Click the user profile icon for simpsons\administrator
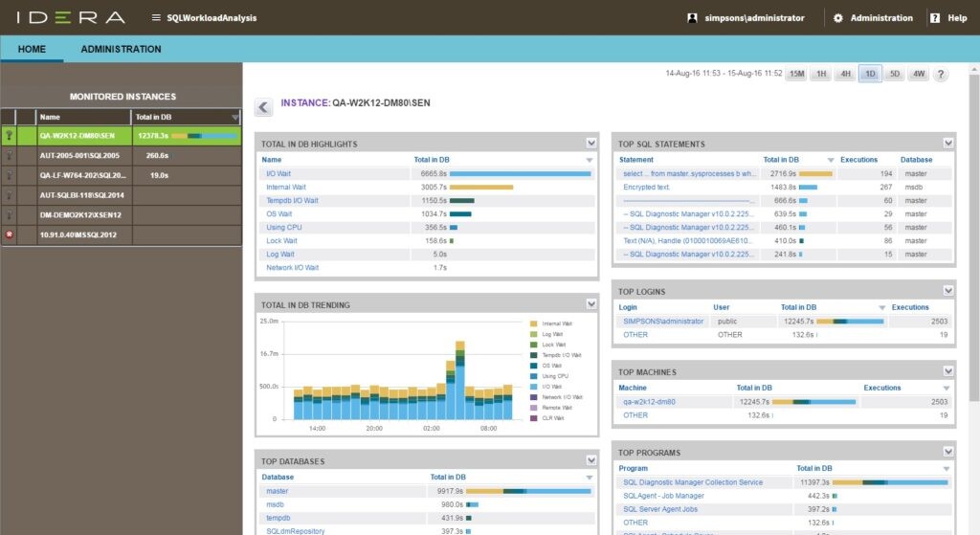The height and width of the screenshot is (535, 980). [692, 18]
